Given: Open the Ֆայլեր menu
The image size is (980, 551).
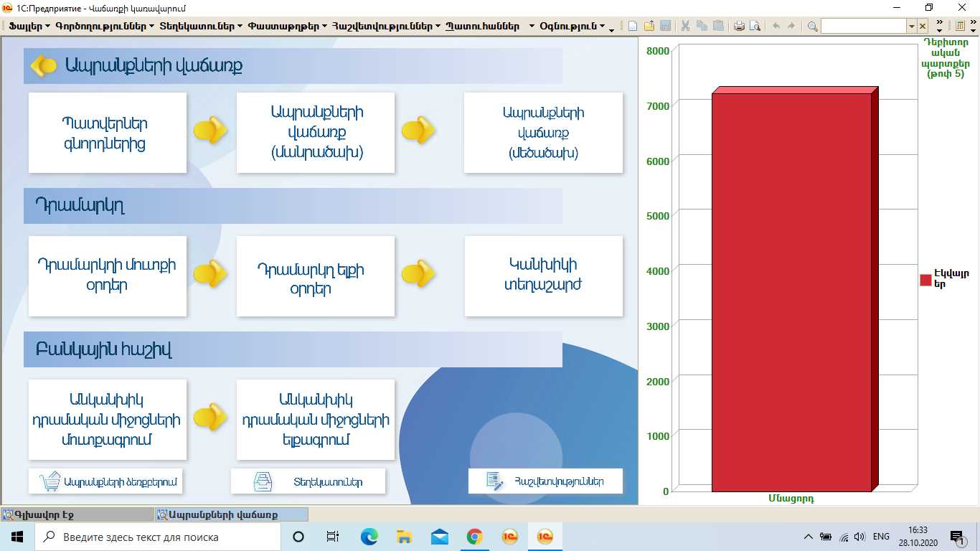Looking at the screenshot, I should pyautogui.click(x=29, y=26).
